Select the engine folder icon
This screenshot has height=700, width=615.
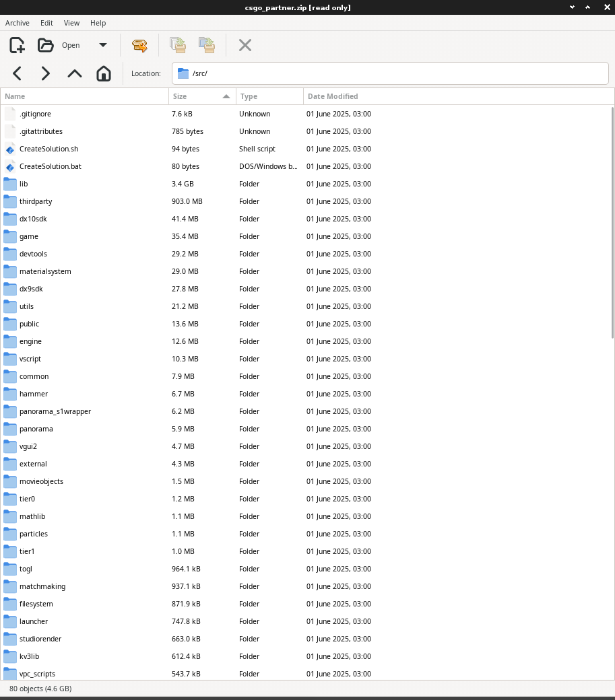[x=10, y=341]
